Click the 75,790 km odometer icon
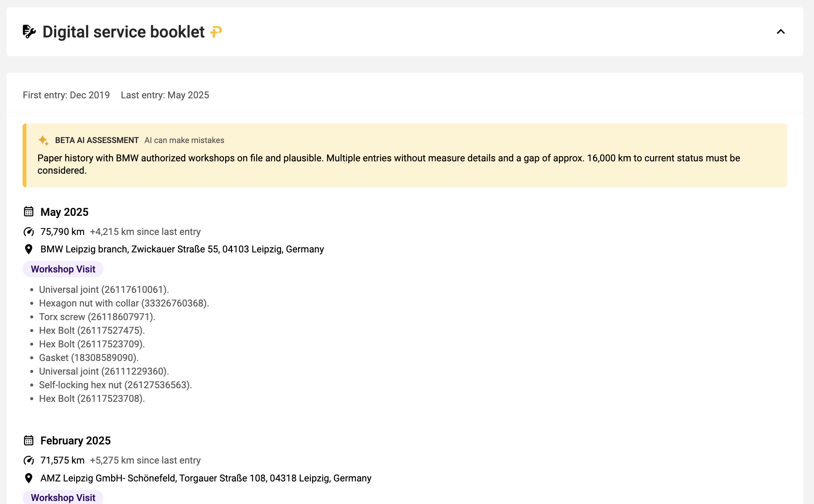Screen dimensions: 814x504 click(x=29, y=232)
